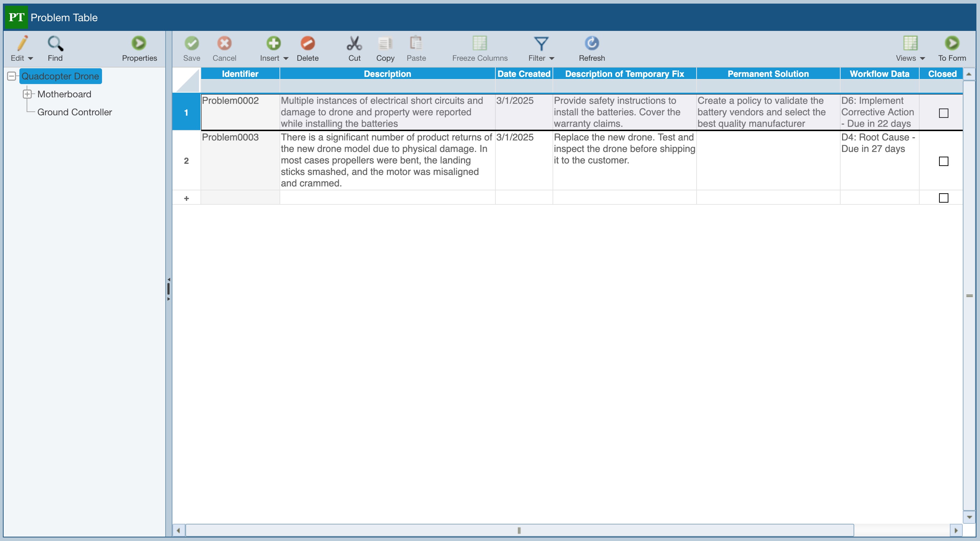Click the Views grid icon

[x=910, y=43]
